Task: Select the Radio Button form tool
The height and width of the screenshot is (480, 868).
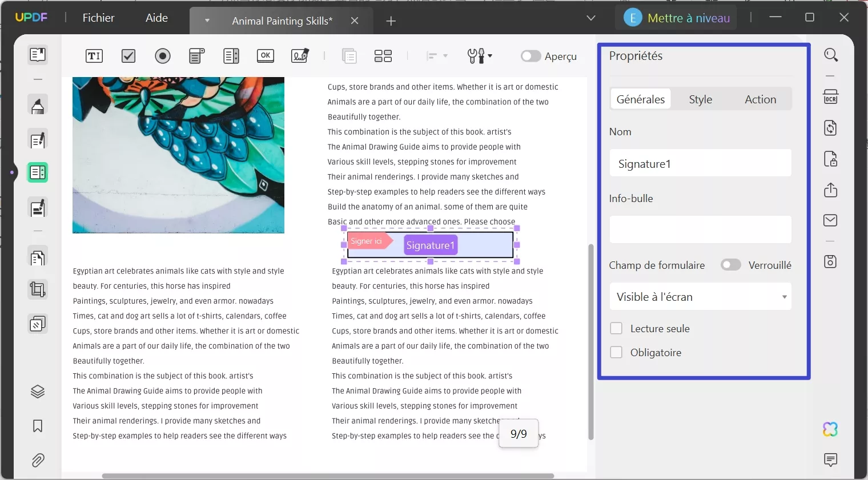Action: click(x=163, y=56)
